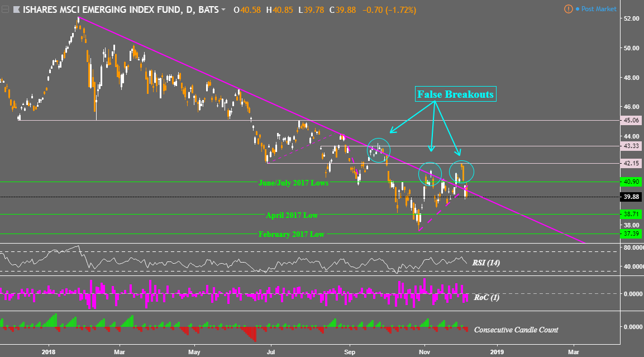
Task: Click the green 38.71 price tag
Action: point(631,214)
